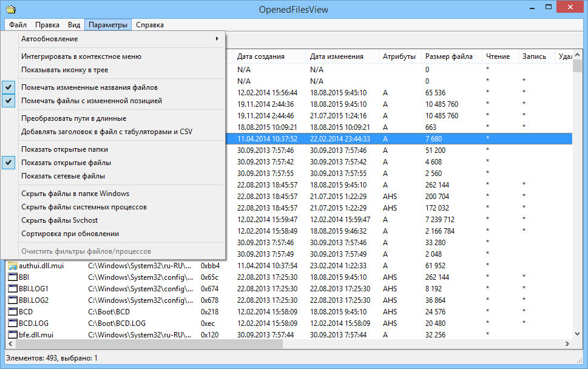This screenshot has height=369, width=588.
Task: Click handle value '0x218'
Action: [209, 312]
